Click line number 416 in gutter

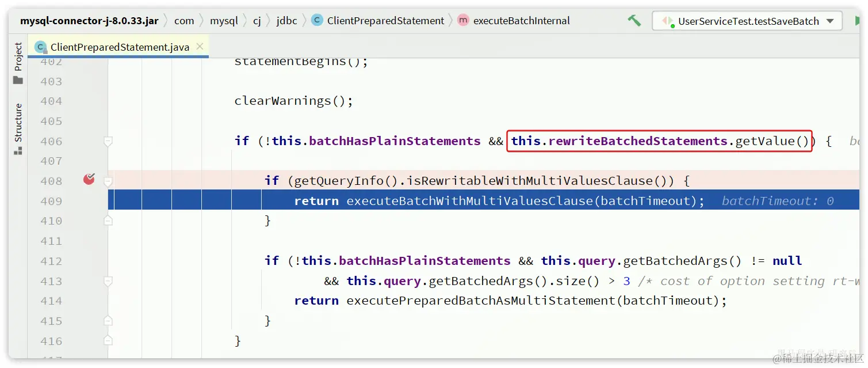point(51,341)
